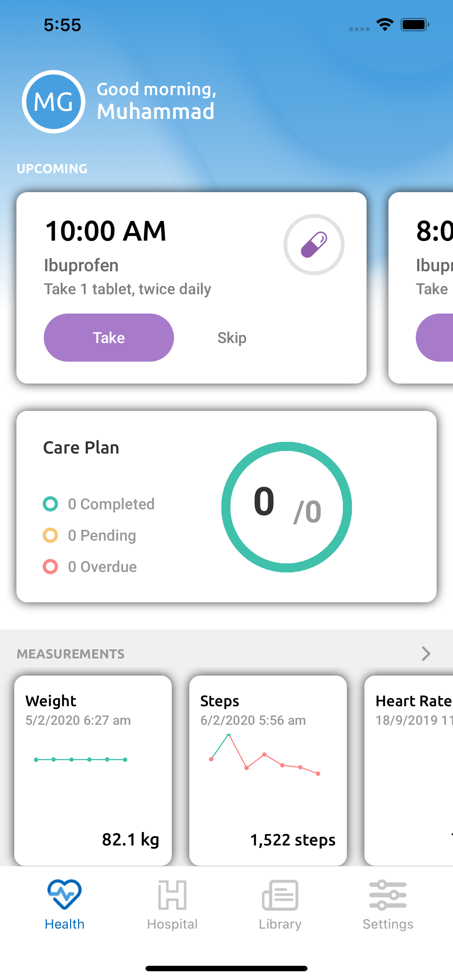Open the Settings sliders icon
453x980 pixels.
click(387, 895)
